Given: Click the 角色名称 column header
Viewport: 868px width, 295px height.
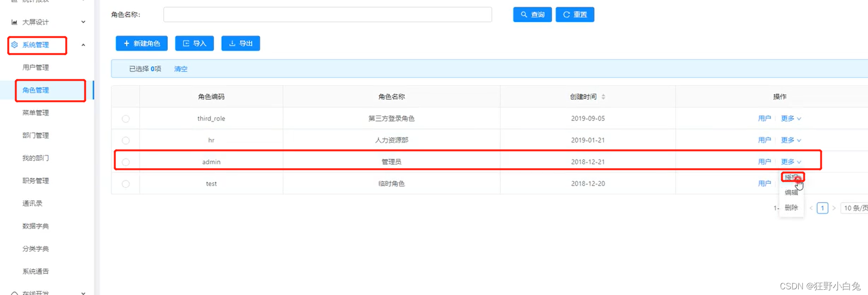Looking at the screenshot, I should (x=392, y=97).
